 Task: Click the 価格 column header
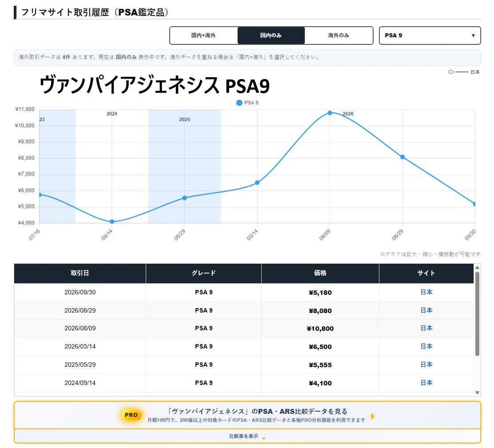coord(320,273)
